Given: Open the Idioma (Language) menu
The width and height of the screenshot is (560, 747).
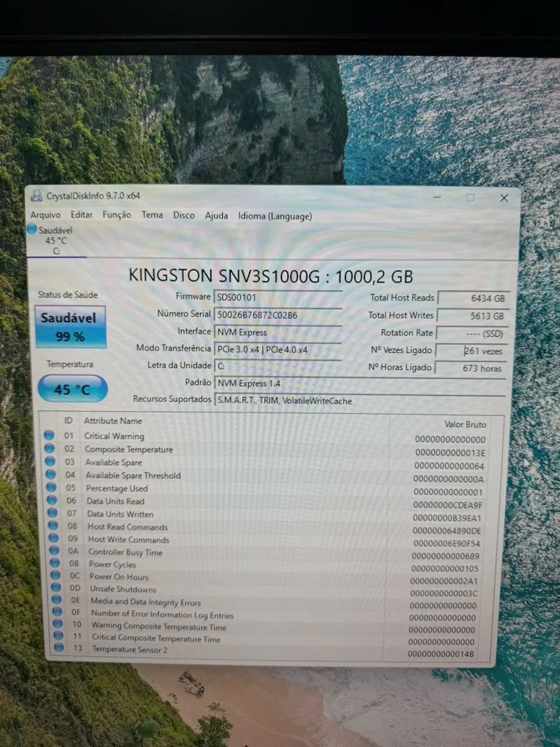Looking at the screenshot, I should (x=275, y=216).
